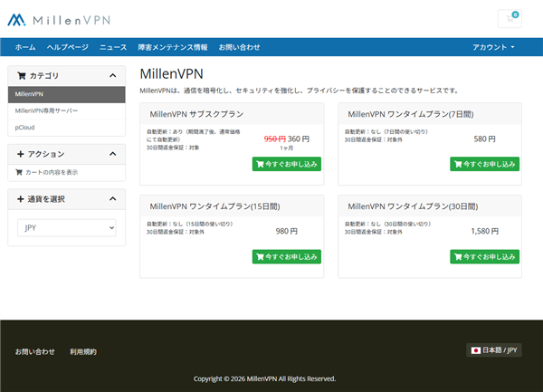Click the Japan flag icon in footer
Image resolution: width=543 pixels, height=392 pixels.
tap(475, 350)
